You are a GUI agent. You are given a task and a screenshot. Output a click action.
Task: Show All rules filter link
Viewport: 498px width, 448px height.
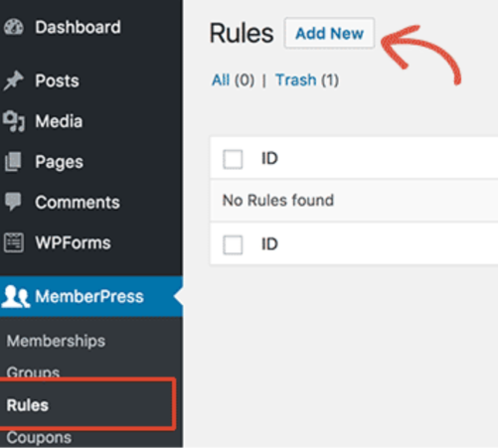221,80
